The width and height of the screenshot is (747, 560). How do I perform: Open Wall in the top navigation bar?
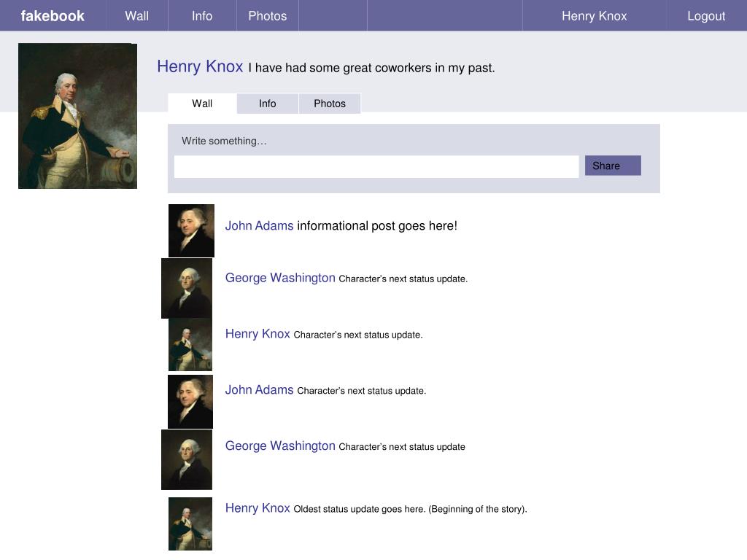(136, 16)
